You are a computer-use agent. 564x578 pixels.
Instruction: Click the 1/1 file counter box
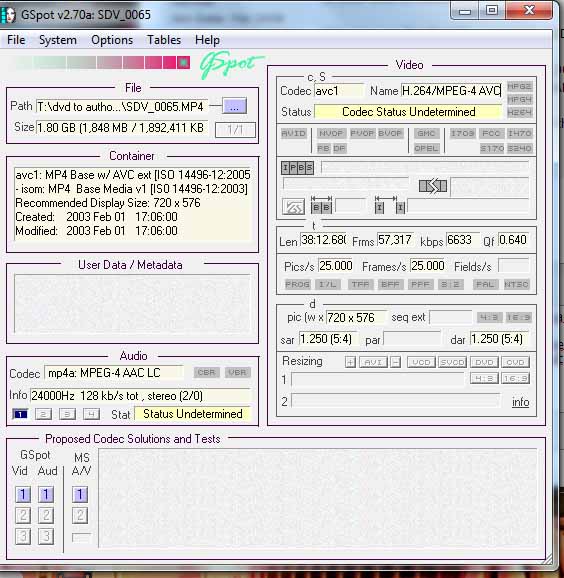click(235, 129)
